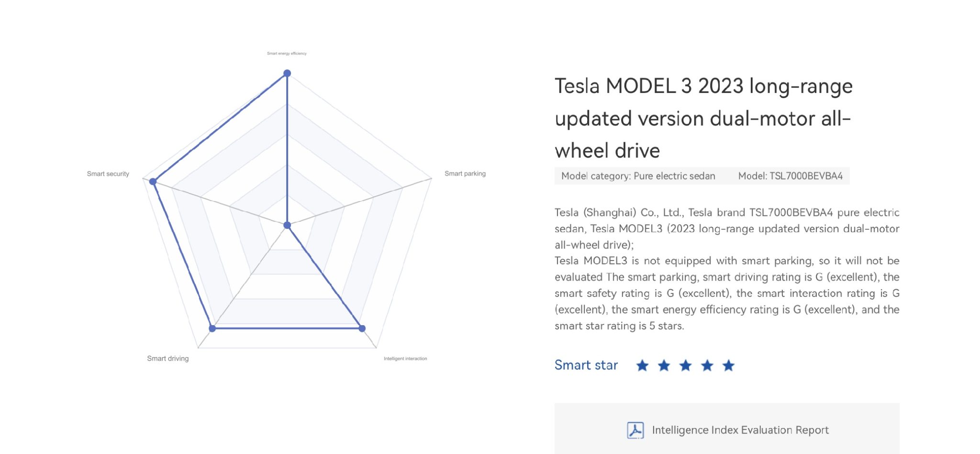Click the Tesla MODEL 3 title heading

coord(703,118)
